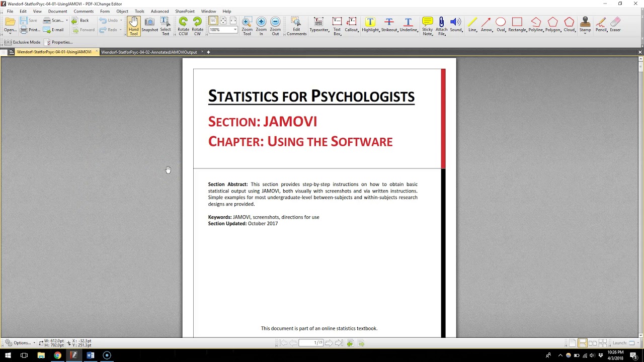644x362 pixels.
Task: Click the Save toolbar button
Action: click(x=29, y=21)
